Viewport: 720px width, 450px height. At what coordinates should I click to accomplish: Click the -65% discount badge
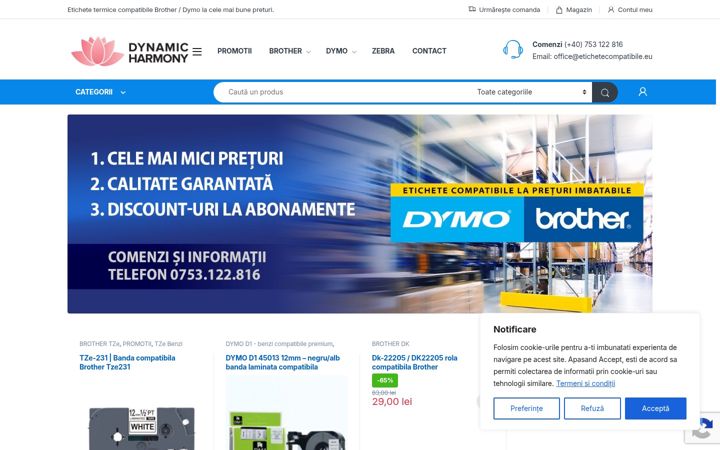[x=385, y=380]
